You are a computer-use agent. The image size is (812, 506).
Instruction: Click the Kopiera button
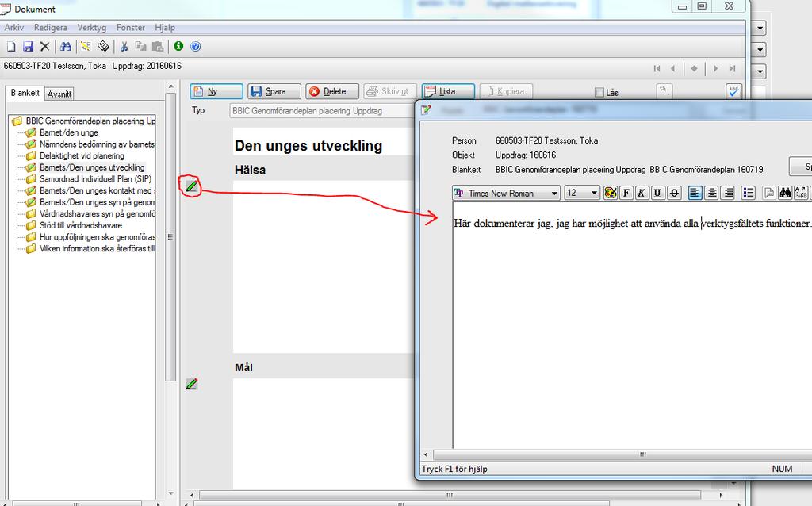(x=506, y=91)
